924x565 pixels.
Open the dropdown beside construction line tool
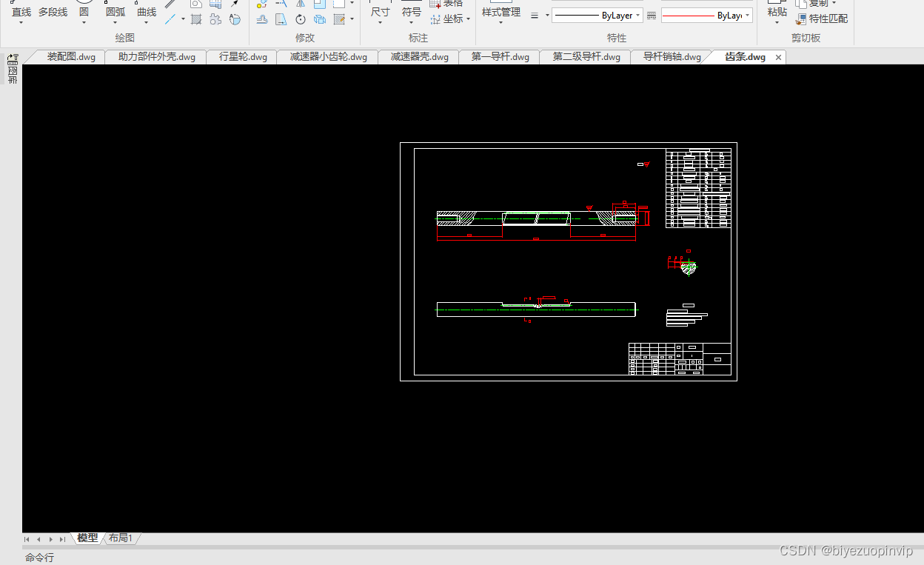183,19
